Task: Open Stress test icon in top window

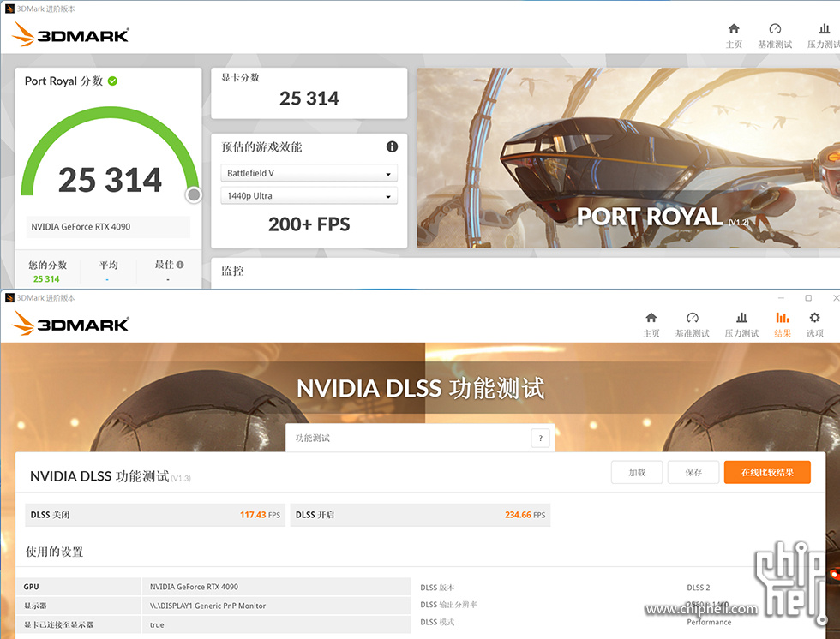Action: [x=824, y=29]
